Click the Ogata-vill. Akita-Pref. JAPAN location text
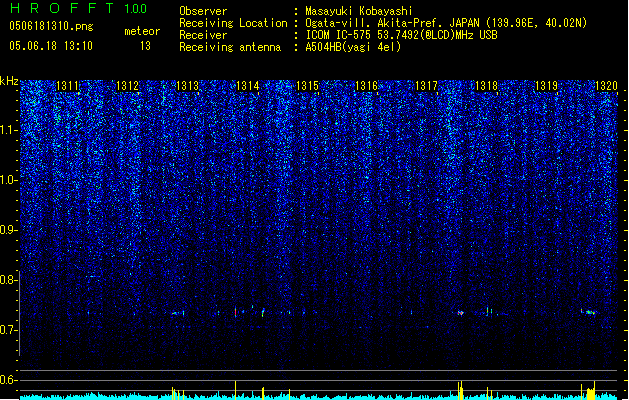Image resolution: width=629 pixels, height=400 pixels. tap(446, 23)
